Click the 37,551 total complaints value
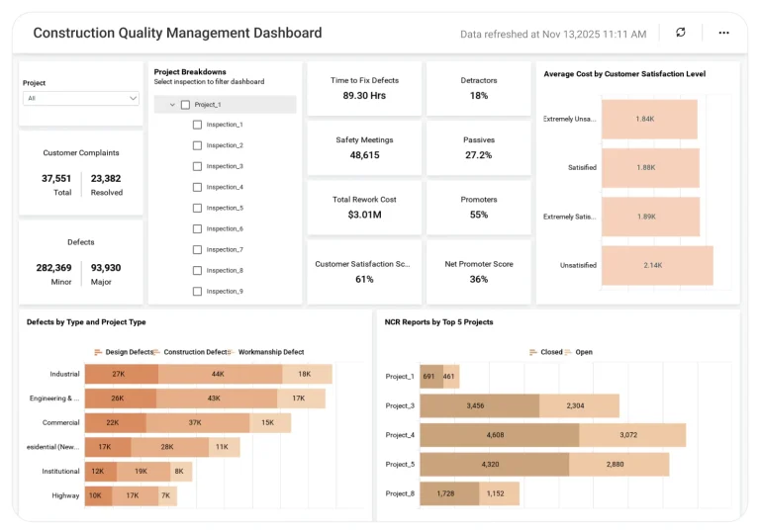Screen dimensions: 760x532 56,178
